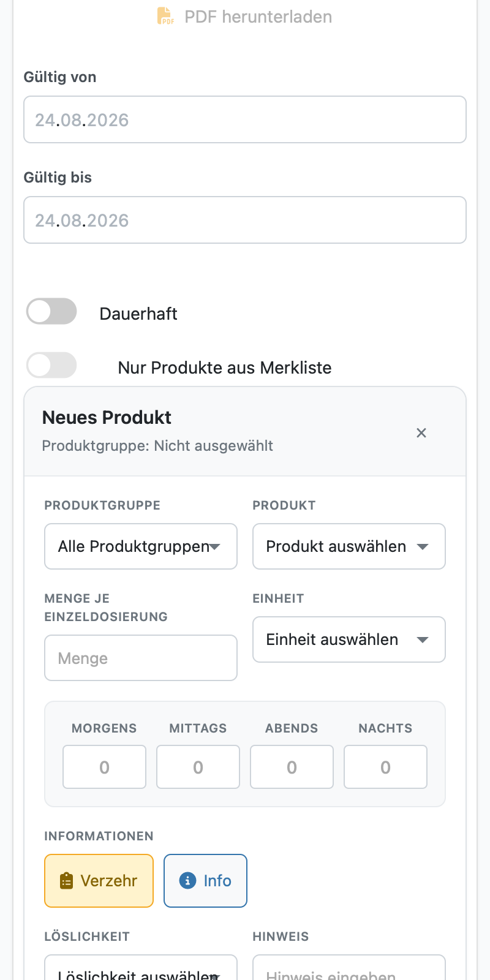The height and width of the screenshot is (980, 490).
Task: Toggle the Dauerhaft switch
Action: [51, 311]
